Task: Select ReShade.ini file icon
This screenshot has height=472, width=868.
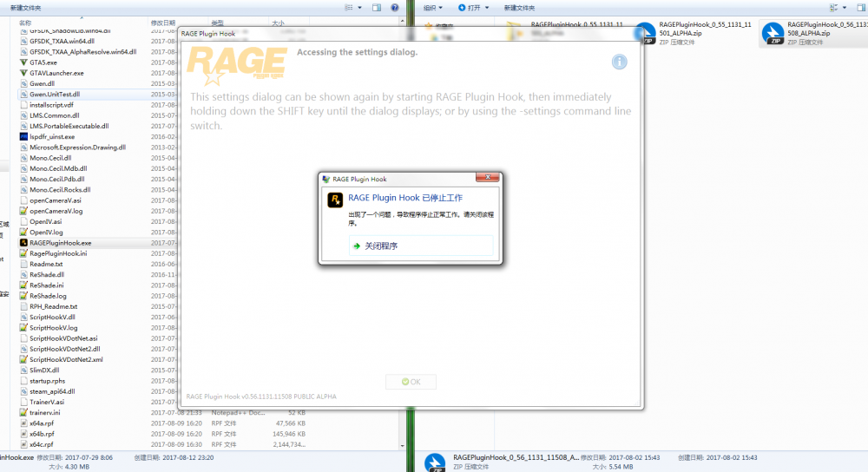Action: click(x=23, y=285)
